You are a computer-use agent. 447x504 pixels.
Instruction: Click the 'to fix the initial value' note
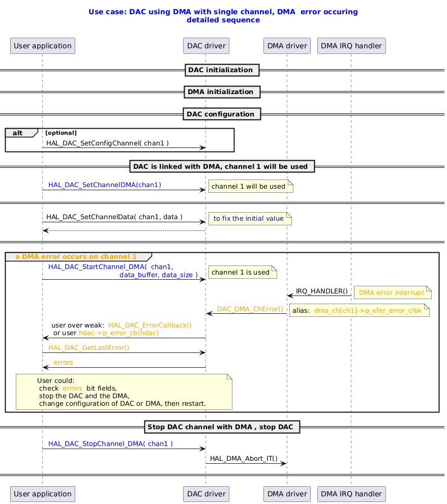coord(249,218)
